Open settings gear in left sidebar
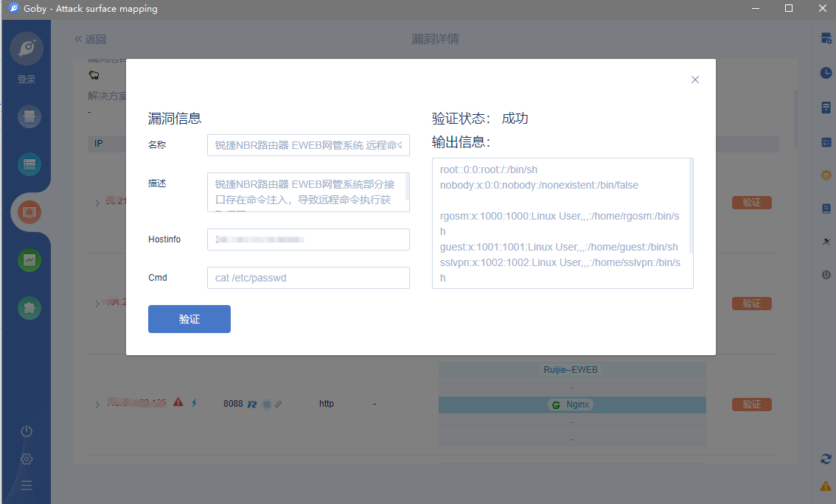The width and height of the screenshot is (836, 504). (27, 459)
